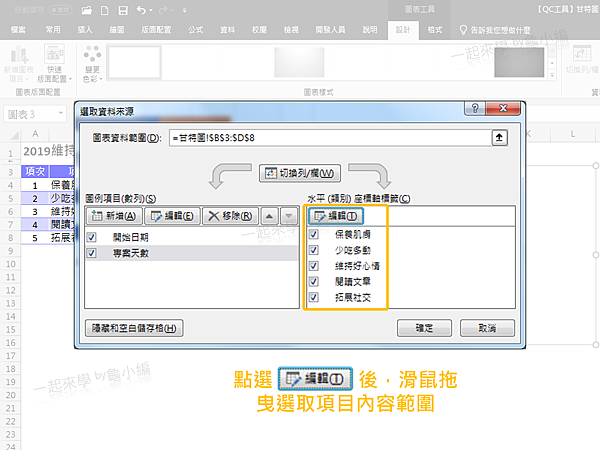Click cell showing 項次 header
This screenshot has width=600, height=450.
coord(35,171)
